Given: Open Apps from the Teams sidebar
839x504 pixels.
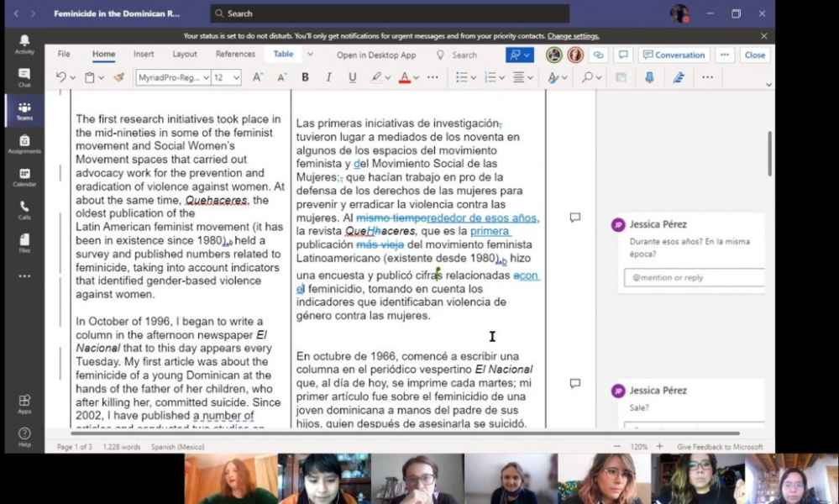Looking at the screenshot, I should [24, 404].
